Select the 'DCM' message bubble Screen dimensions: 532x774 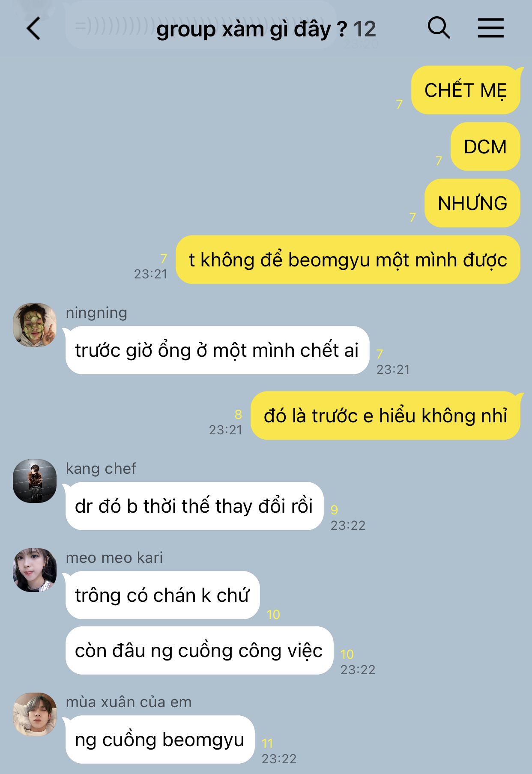point(485,146)
